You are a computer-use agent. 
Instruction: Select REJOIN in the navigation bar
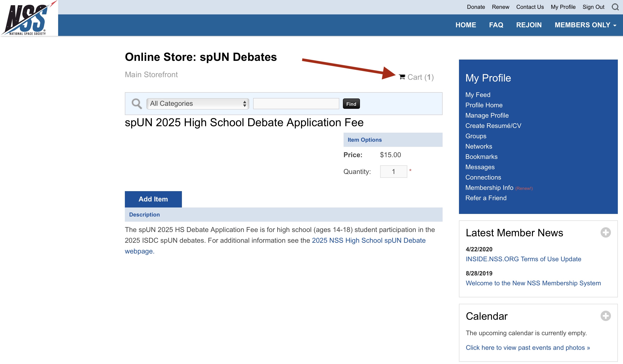529,25
